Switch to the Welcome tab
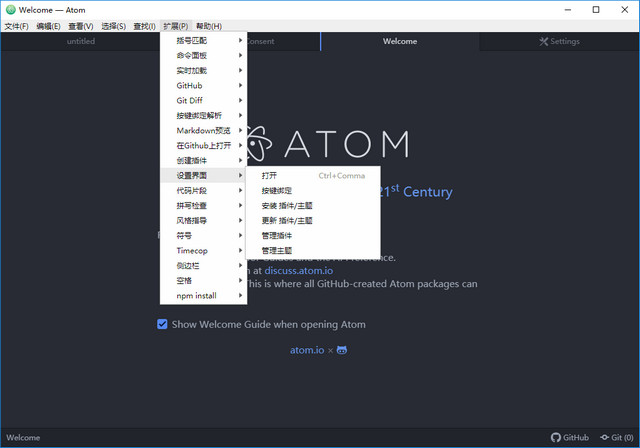This screenshot has height=448, width=640. coord(400,41)
